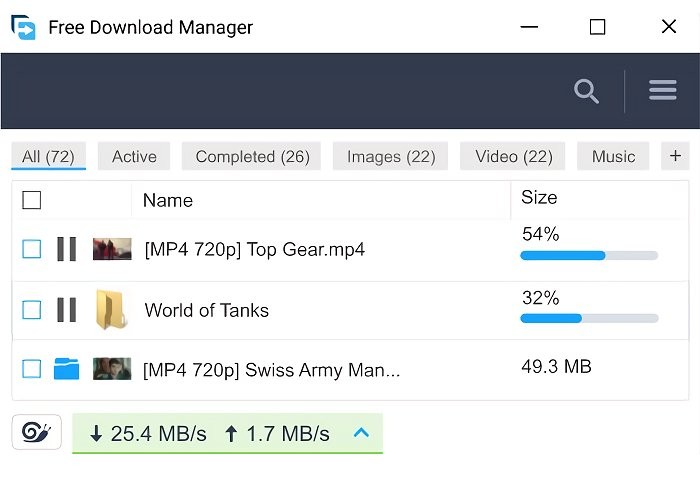Expand the speed panel chevron
This screenshot has height=500, width=700.
(x=362, y=433)
